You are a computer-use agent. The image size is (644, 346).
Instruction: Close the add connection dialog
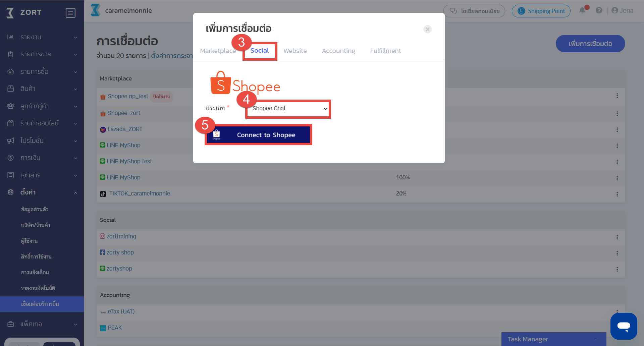coord(428,29)
